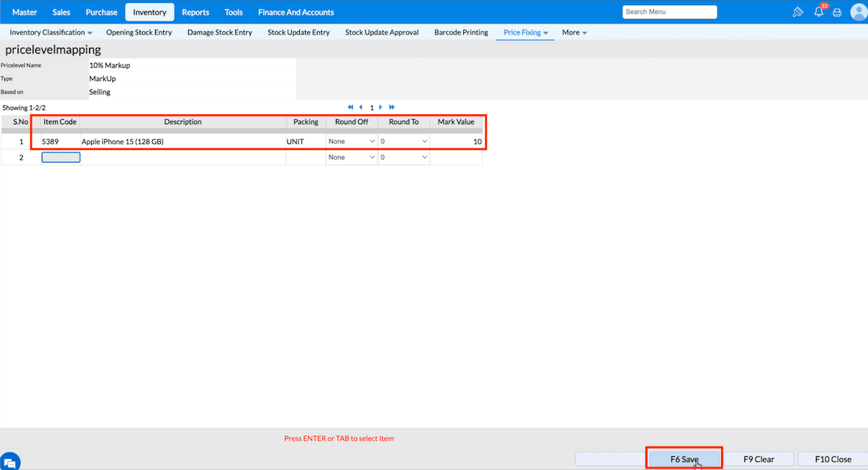Viewport: 868px width, 470px height.
Task: Click the Round To column header
Action: tap(403, 122)
